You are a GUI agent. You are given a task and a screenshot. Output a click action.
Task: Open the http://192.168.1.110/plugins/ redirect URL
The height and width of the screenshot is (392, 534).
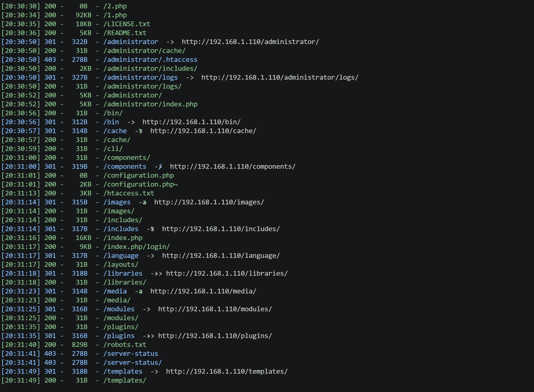[215, 336]
